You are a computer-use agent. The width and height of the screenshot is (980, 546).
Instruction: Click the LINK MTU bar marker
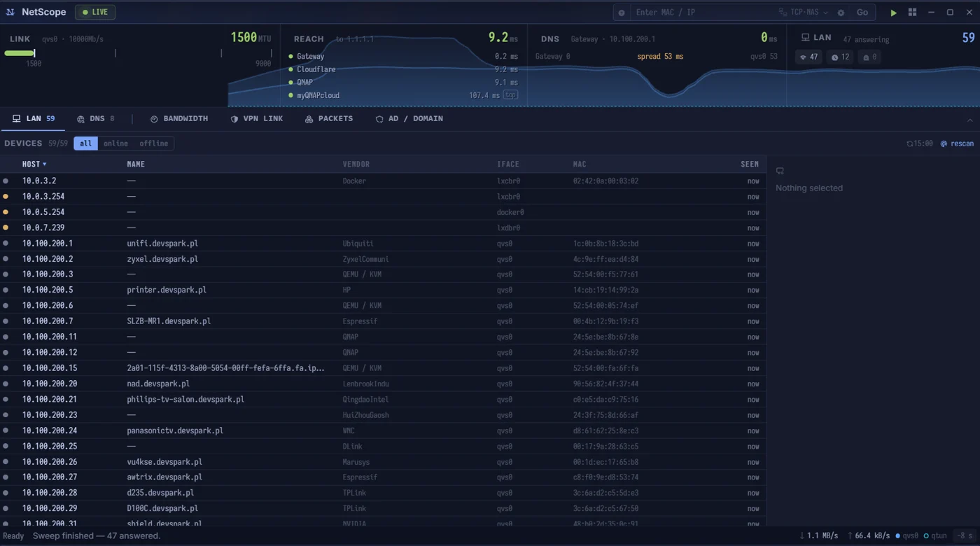click(34, 53)
